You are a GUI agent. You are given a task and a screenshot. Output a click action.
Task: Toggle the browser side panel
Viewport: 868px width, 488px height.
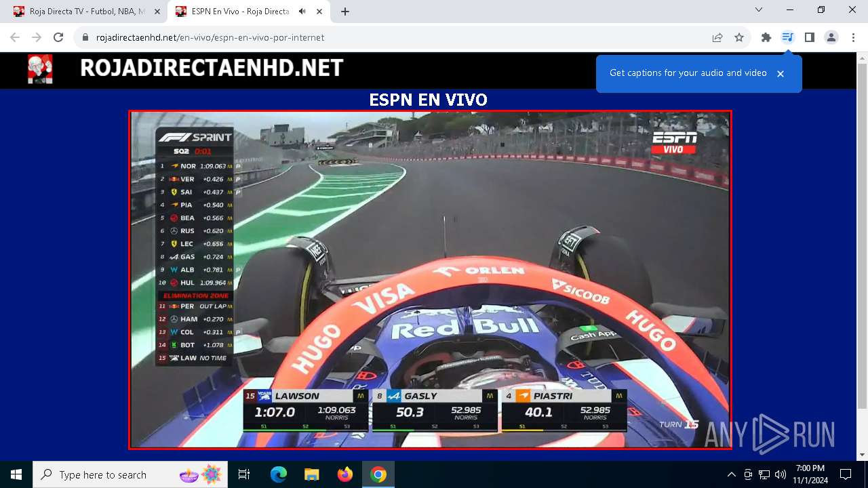809,37
